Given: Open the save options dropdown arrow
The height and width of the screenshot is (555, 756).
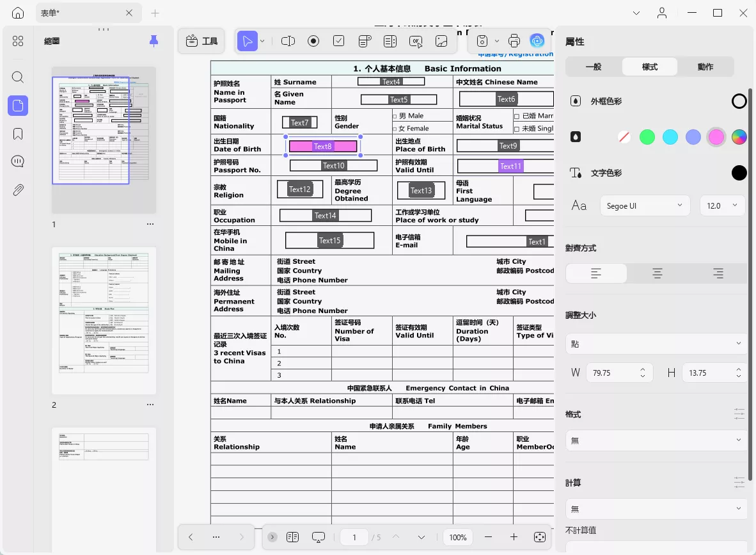Looking at the screenshot, I should 496,42.
